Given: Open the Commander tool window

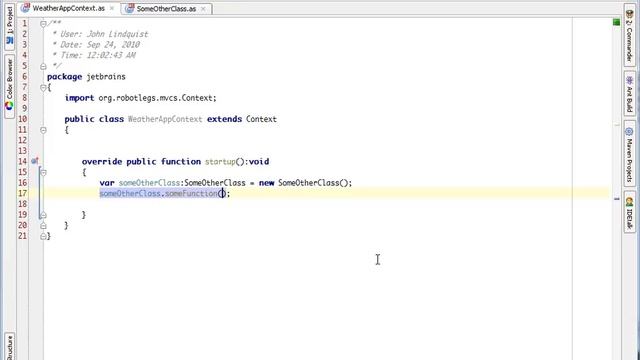Looking at the screenshot, I should click(x=629, y=34).
